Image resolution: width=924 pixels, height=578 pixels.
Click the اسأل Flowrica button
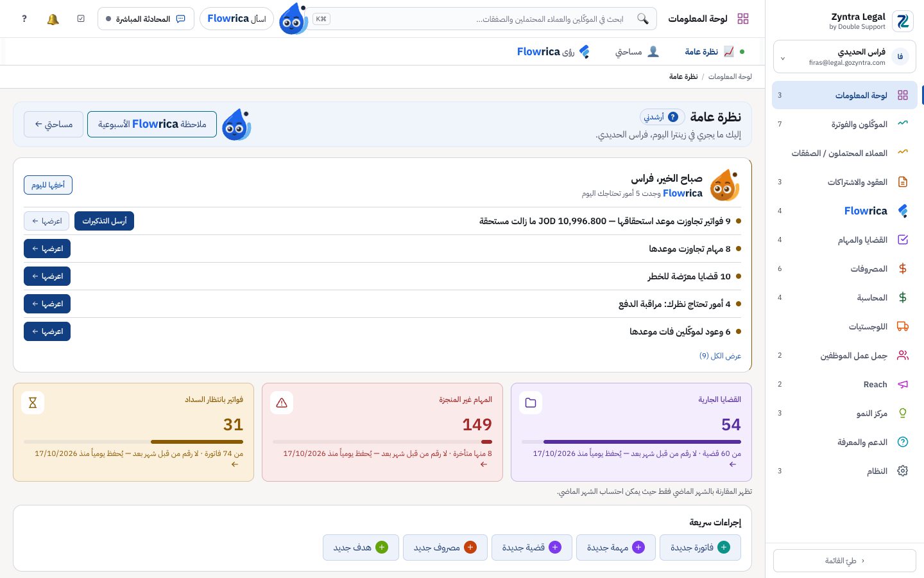[237, 19]
